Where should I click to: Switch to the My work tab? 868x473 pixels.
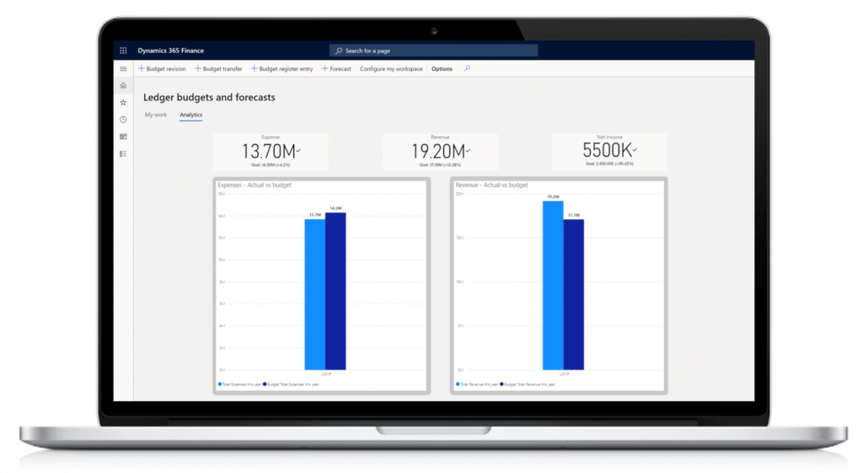(x=156, y=115)
